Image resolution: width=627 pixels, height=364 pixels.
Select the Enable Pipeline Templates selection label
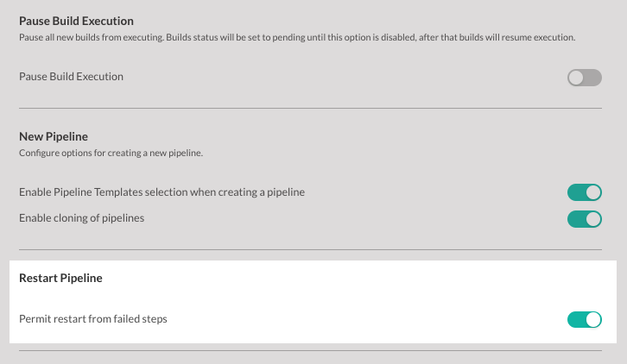tap(162, 192)
